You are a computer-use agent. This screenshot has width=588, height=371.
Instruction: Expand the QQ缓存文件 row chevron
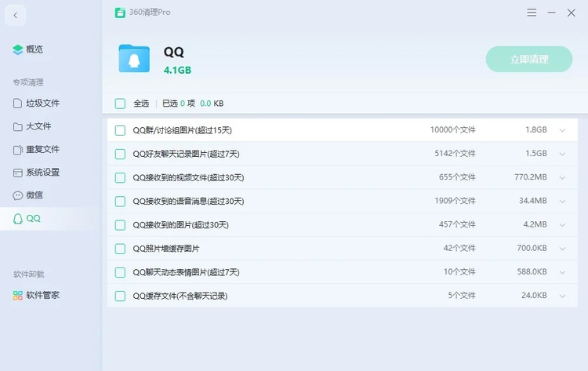[562, 296]
